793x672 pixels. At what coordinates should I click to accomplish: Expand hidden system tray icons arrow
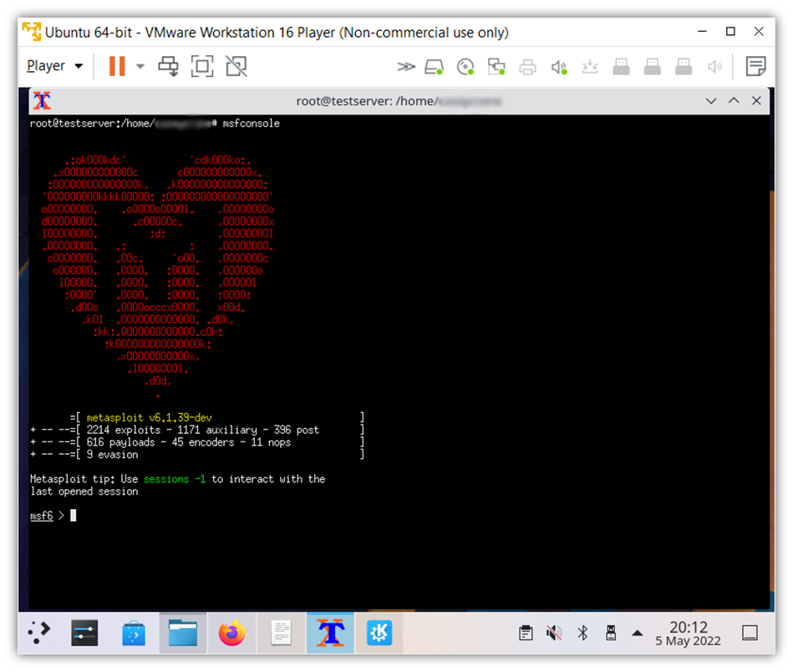point(638,633)
